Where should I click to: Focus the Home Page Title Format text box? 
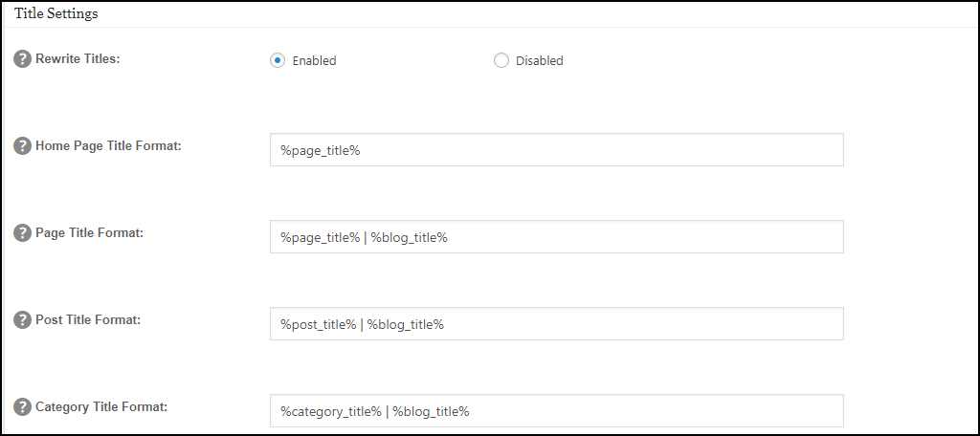(557, 150)
